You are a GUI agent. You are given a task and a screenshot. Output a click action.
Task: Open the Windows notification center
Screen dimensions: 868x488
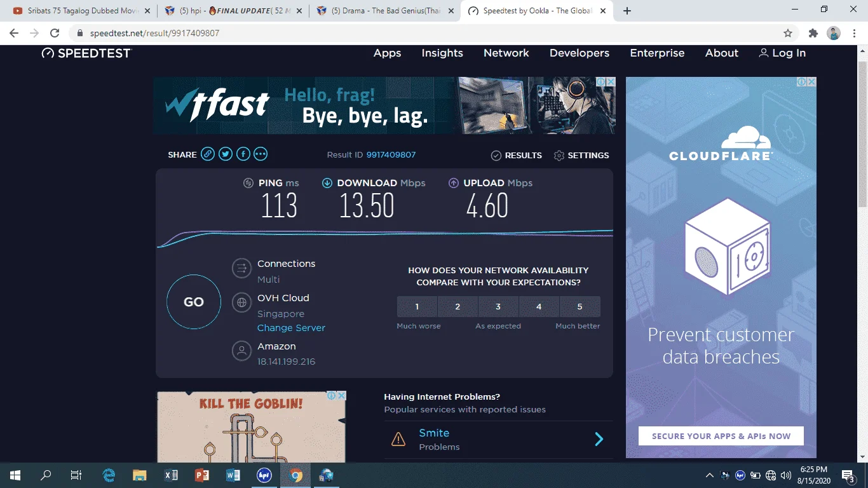coord(848,475)
